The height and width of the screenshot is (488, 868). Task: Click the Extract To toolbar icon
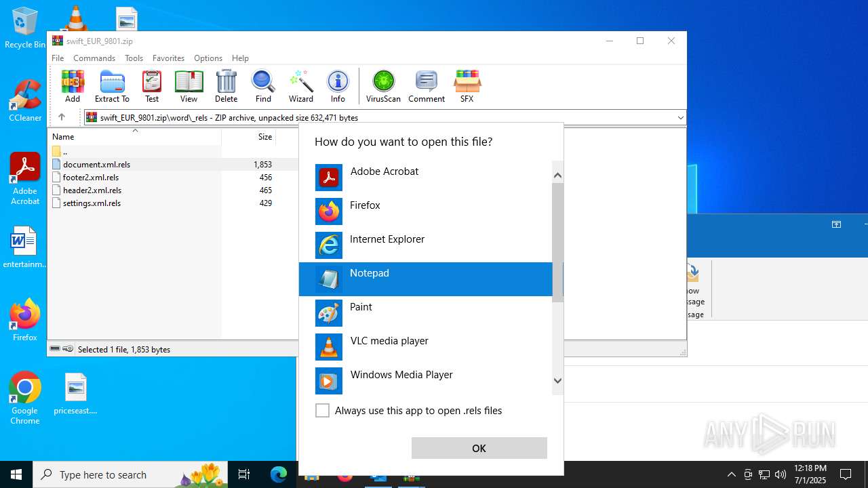tap(112, 86)
